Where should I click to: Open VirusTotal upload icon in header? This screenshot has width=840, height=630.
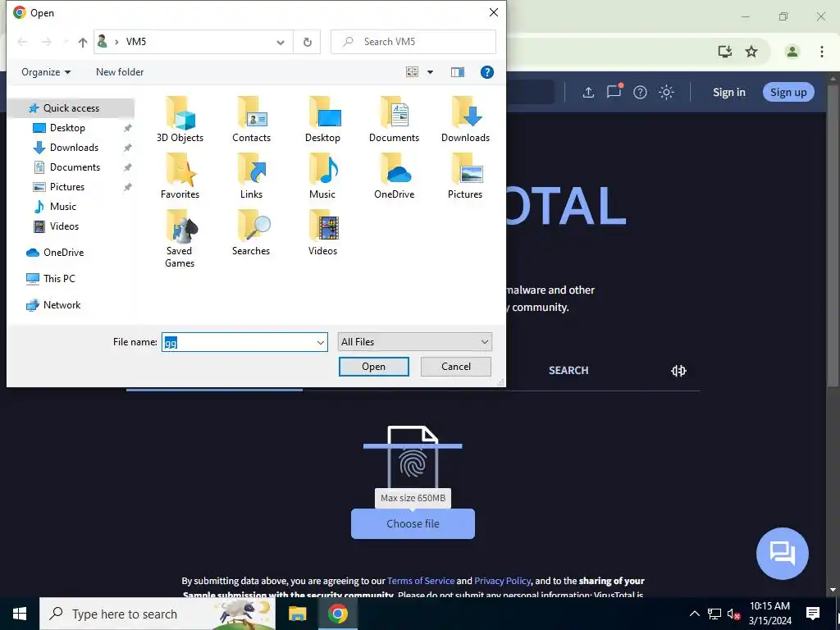(588, 92)
